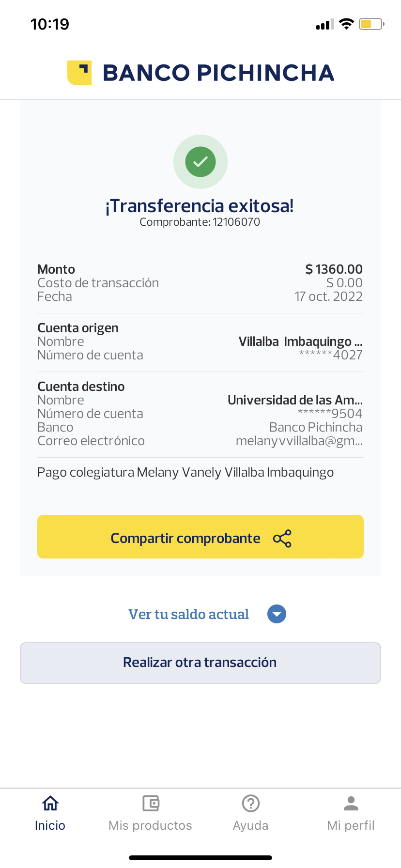Tap the Banco Pichincha yellow logo icon
The image size is (401, 868).
coord(79,73)
